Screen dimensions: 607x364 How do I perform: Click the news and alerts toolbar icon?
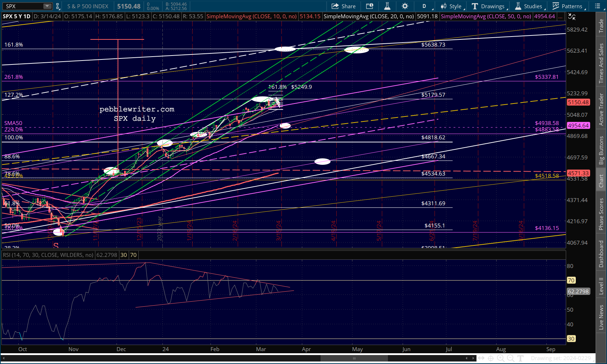click(369, 6)
